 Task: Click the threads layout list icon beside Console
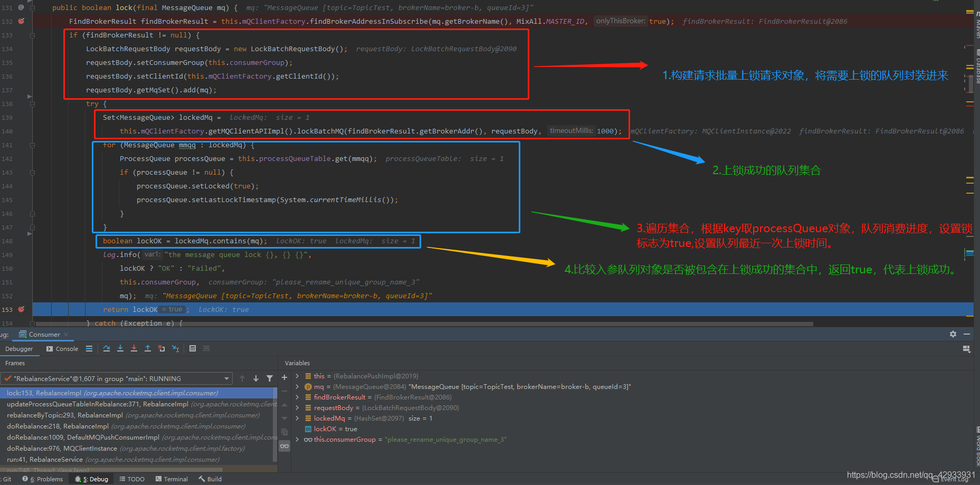[89, 348]
